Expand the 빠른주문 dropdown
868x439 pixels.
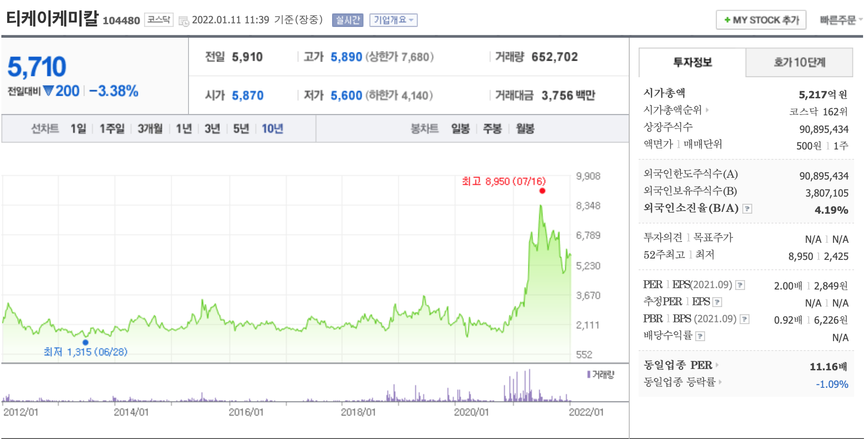[x=841, y=20]
